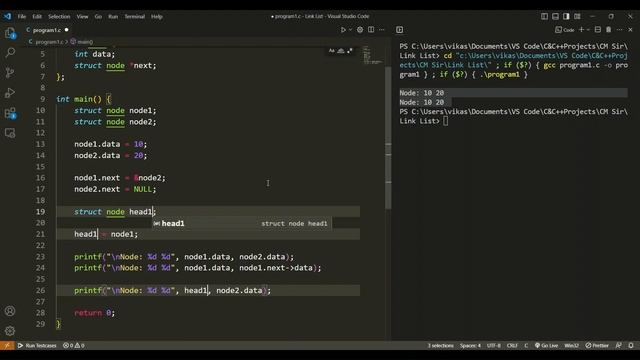Select the program1.c editor tab
The image size is (640, 360).
coord(47,30)
